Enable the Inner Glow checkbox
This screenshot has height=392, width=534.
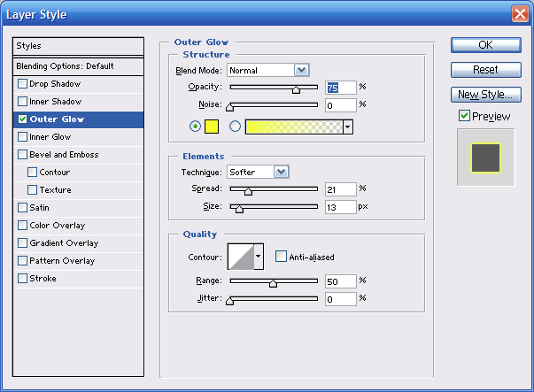(x=22, y=137)
